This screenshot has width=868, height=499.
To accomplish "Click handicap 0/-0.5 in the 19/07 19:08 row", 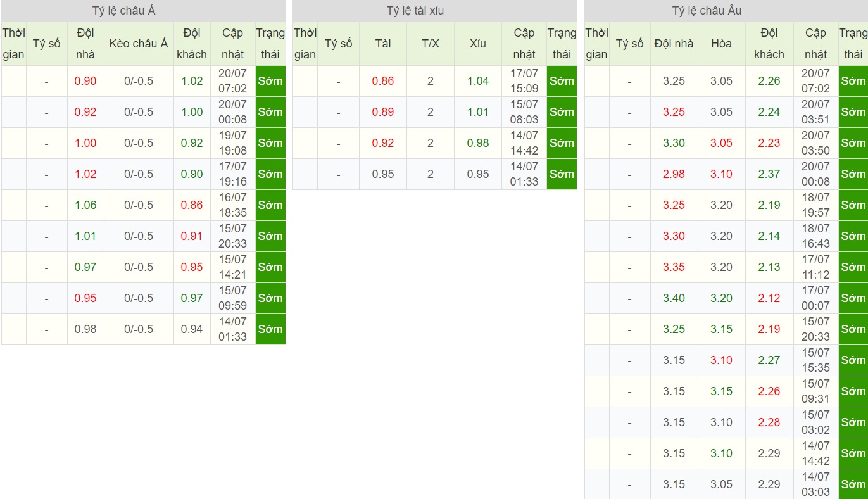I will [x=139, y=143].
